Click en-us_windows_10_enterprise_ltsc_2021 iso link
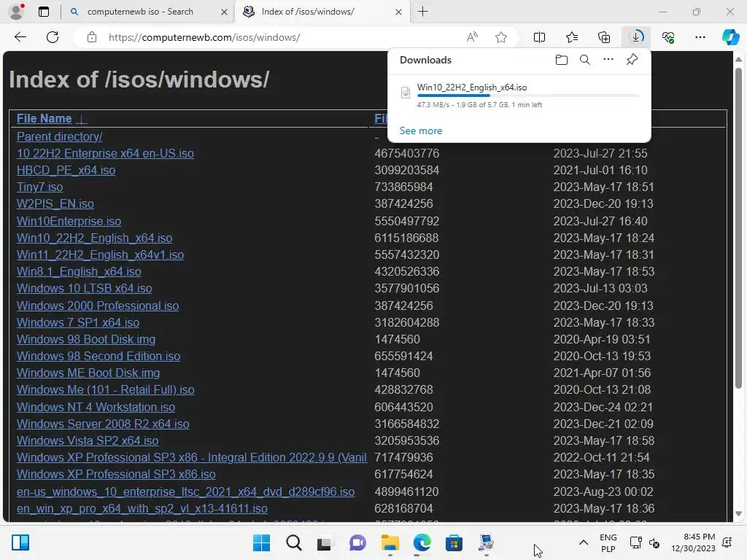Screen dimensions: 747x560 pyautogui.click(x=185, y=491)
